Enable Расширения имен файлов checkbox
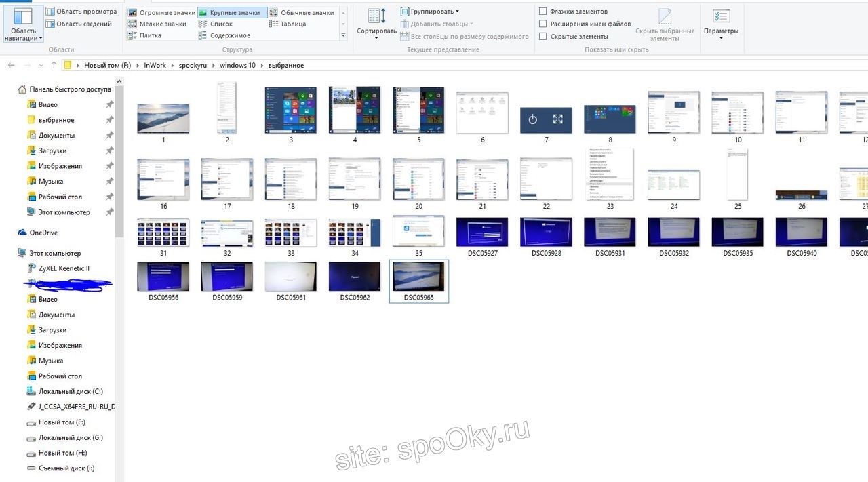The image size is (868, 482). 543,24
